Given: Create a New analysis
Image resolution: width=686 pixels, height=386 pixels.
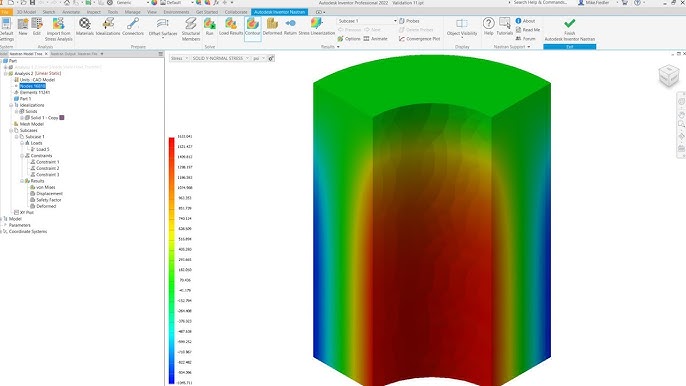Looking at the screenshot, I should (23, 27).
